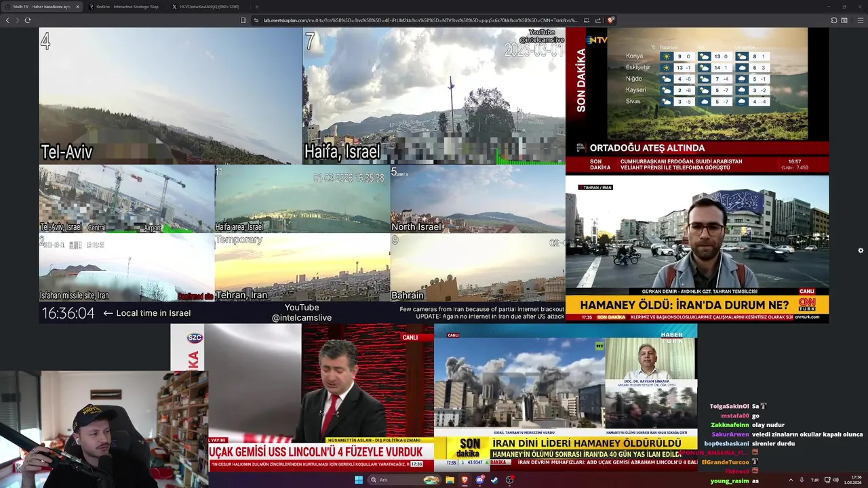Click chat username bop0esbaskani
This screenshot has height=488, width=868.
[726, 443]
